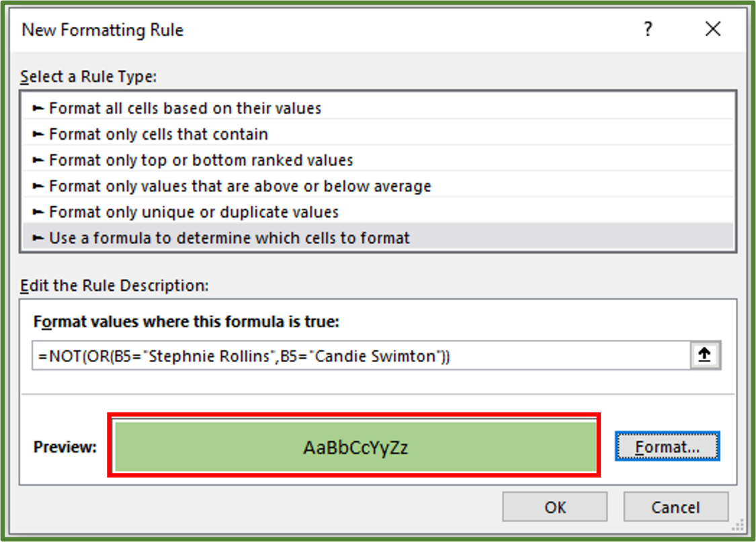Open the Help question mark icon
The width and height of the screenshot is (756, 542).
coord(647,30)
